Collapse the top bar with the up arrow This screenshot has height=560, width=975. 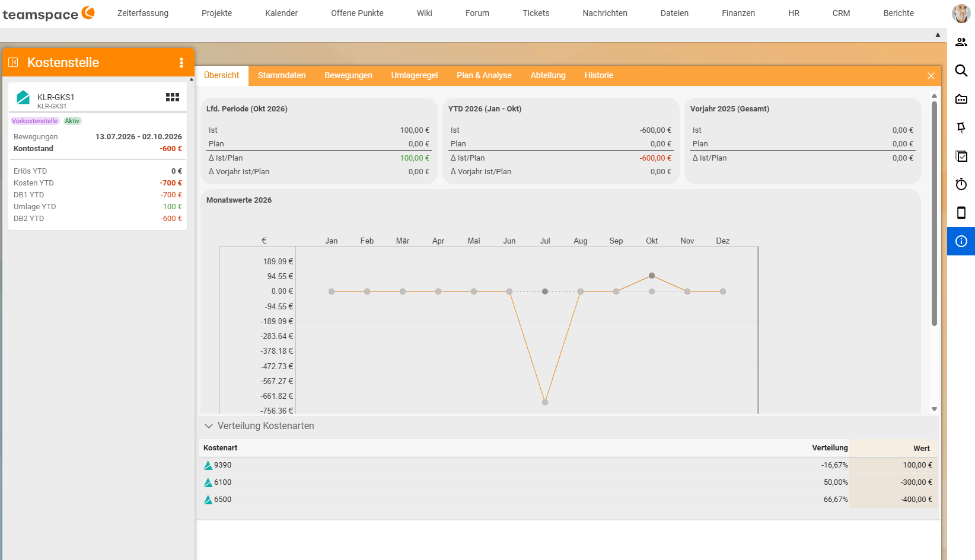(938, 34)
